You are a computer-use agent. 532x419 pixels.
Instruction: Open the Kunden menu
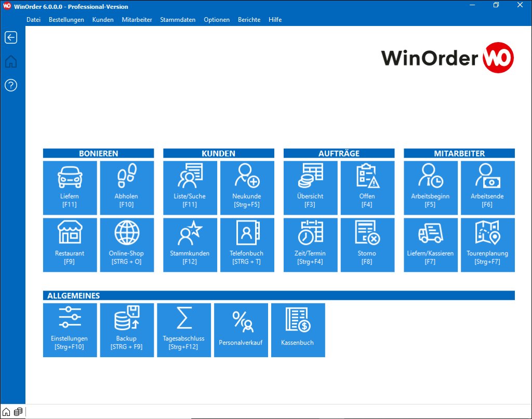tap(103, 20)
